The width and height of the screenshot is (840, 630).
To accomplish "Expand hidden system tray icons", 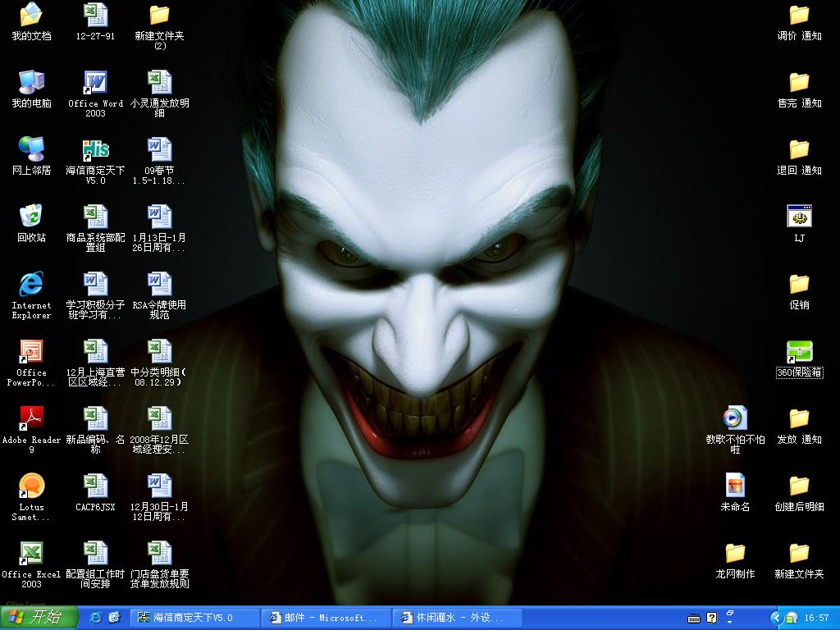I will click(776, 619).
